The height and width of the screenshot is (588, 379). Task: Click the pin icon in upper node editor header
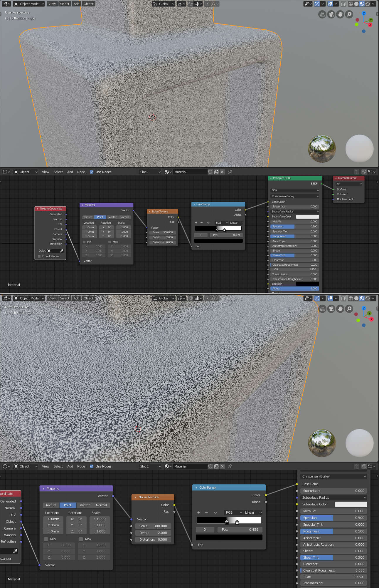[230, 172]
